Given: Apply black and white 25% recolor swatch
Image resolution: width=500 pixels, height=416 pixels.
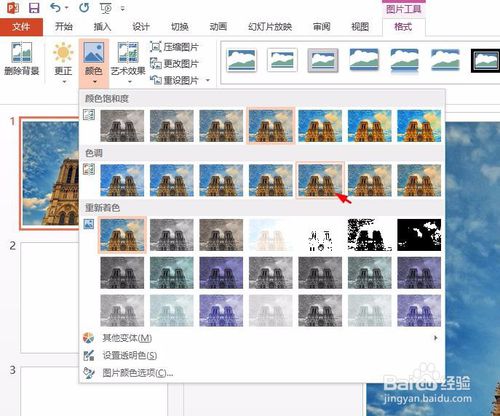Looking at the screenshot, I should coord(320,235).
